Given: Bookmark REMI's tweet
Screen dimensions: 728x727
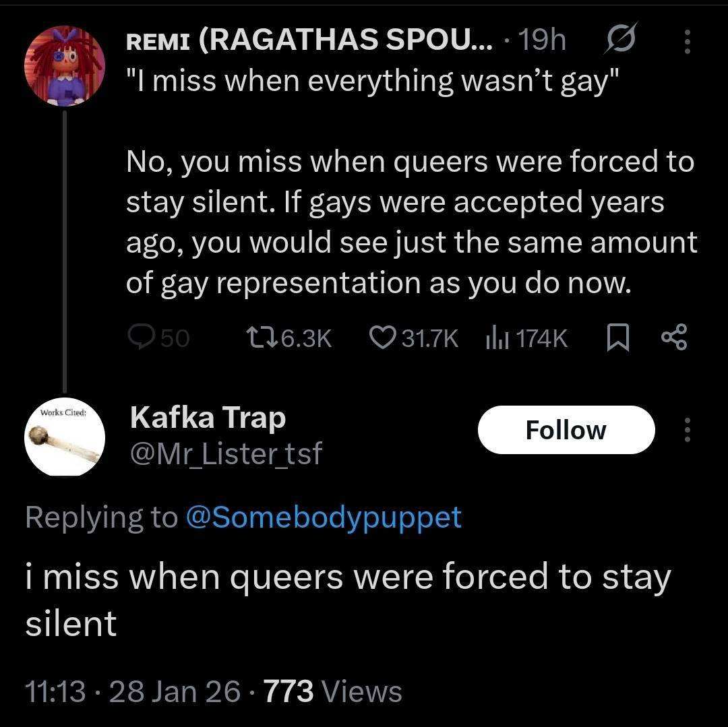Looking at the screenshot, I should 617,338.
